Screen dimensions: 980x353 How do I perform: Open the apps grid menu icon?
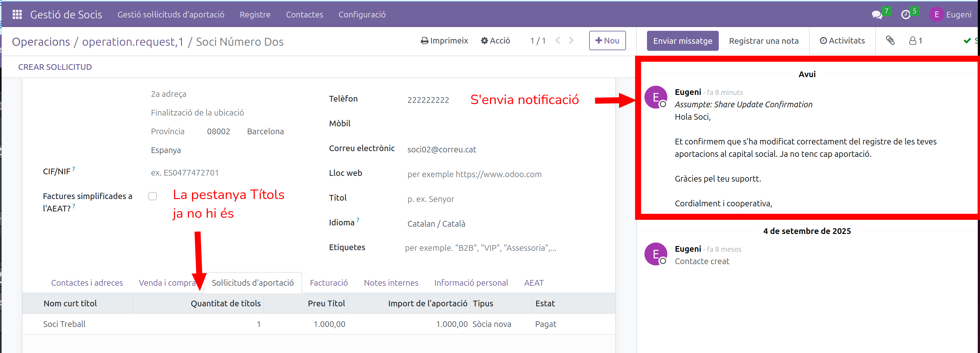17,14
